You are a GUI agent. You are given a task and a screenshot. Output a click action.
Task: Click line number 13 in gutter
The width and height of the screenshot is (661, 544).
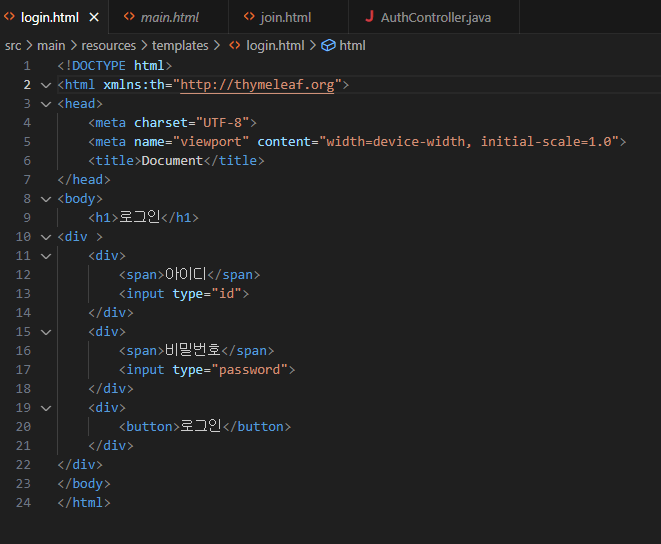(x=23, y=294)
